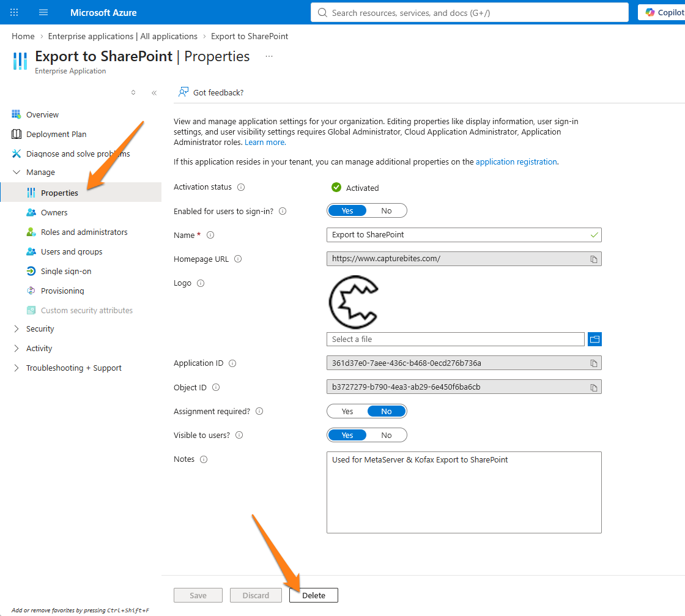Open the portal hamburger menu
Viewport: 685px width, 616px height.
(x=43, y=12)
